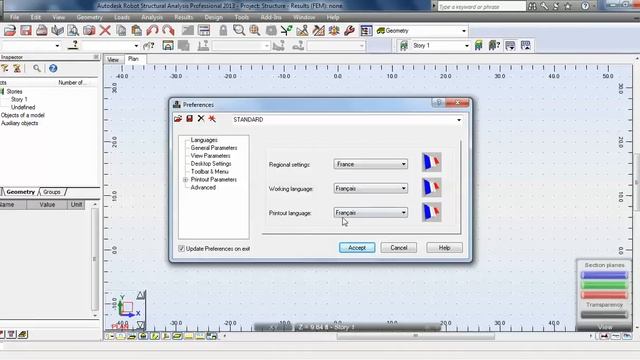
Task: Click the Undo red arrow icon
Action: point(152,30)
